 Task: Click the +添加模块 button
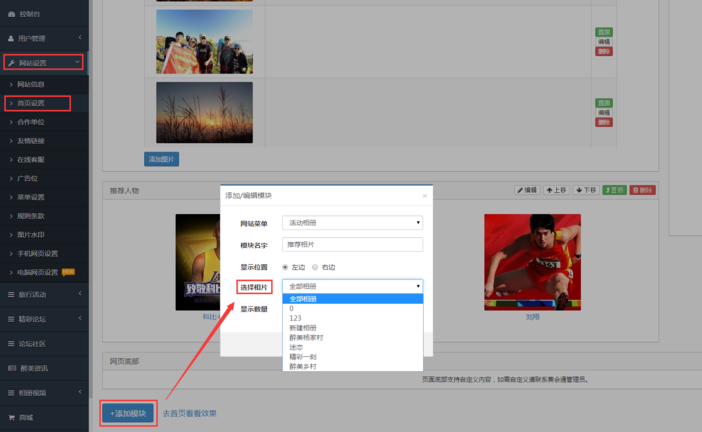(127, 413)
